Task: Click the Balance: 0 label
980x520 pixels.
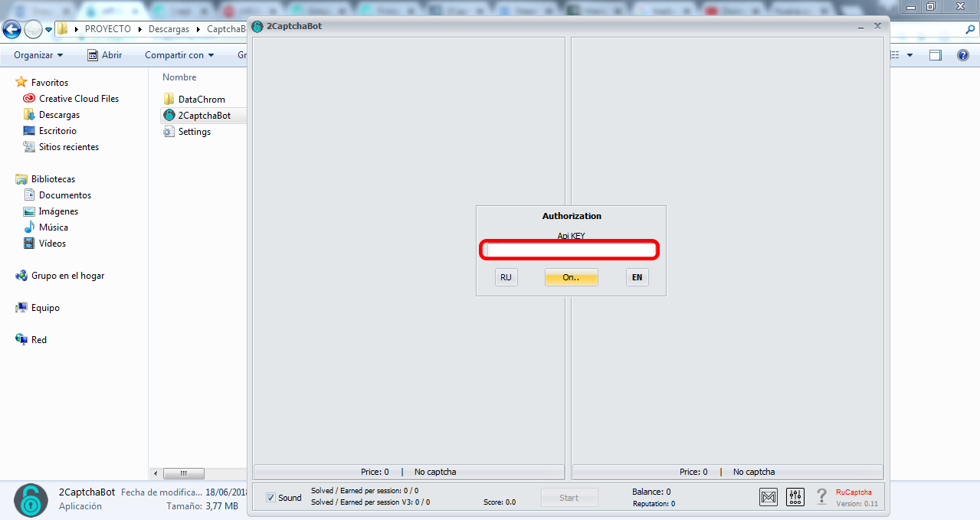Action: pos(651,492)
